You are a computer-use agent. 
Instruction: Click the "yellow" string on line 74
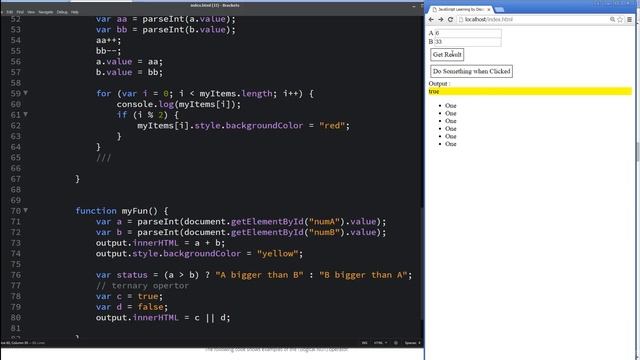[278, 253]
